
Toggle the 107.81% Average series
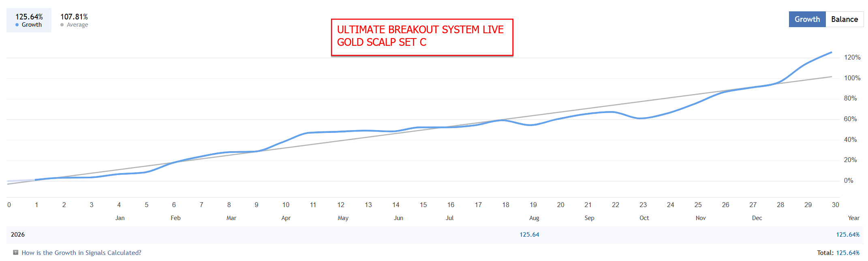pyautogui.click(x=74, y=20)
